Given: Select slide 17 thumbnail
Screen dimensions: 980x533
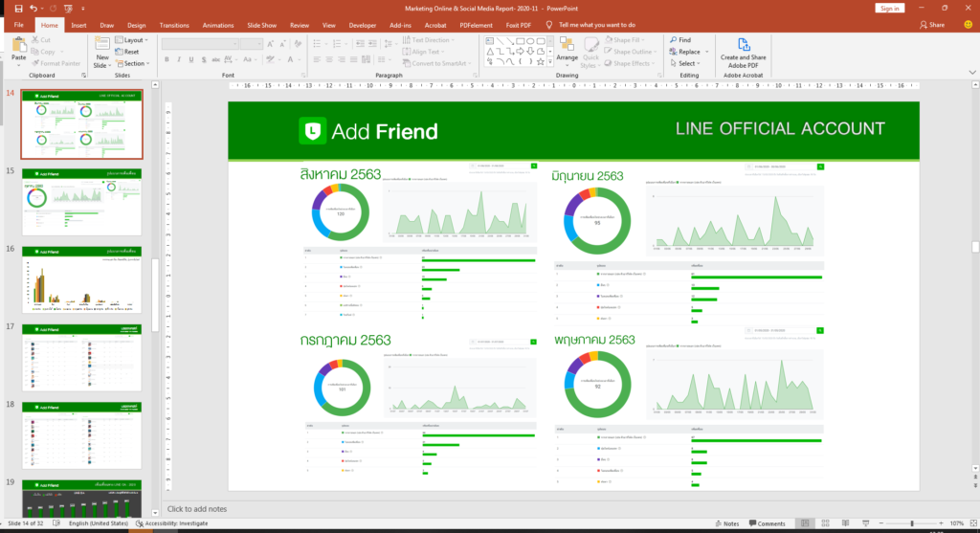Looking at the screenshot, I should (x=82, y=358).
